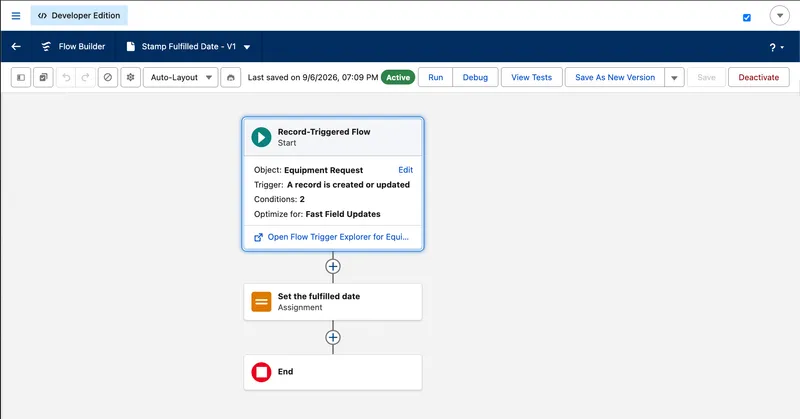Click the Object: Equipment Request text
The width and height of the screenshot is (800, 419).
pos(308,170)
